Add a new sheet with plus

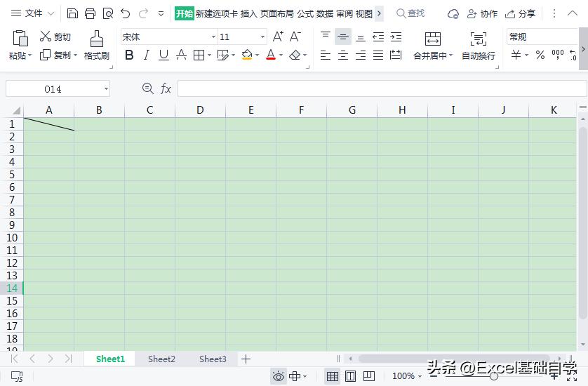[246, 359]
